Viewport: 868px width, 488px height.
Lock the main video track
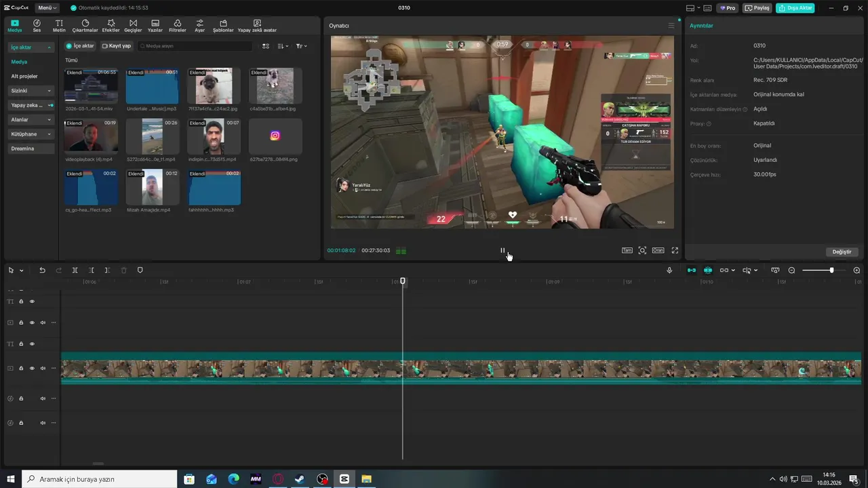(x=21, y=369)
